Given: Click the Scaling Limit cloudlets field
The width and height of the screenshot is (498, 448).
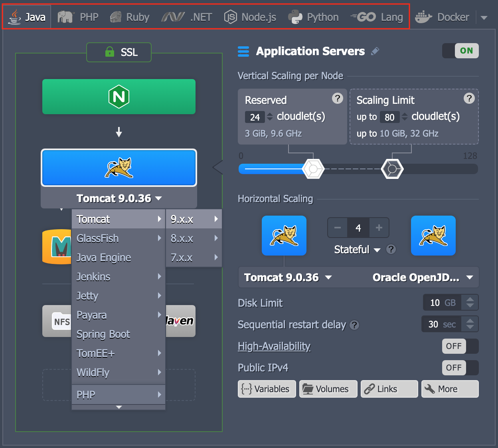Looking at the screenshot, I should [389, 117].
